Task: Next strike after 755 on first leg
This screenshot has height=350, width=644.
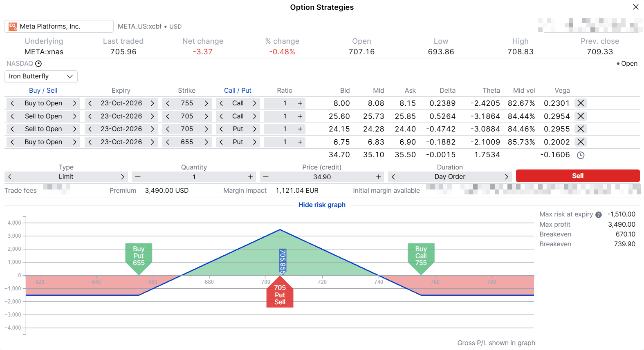Action: 206,103
